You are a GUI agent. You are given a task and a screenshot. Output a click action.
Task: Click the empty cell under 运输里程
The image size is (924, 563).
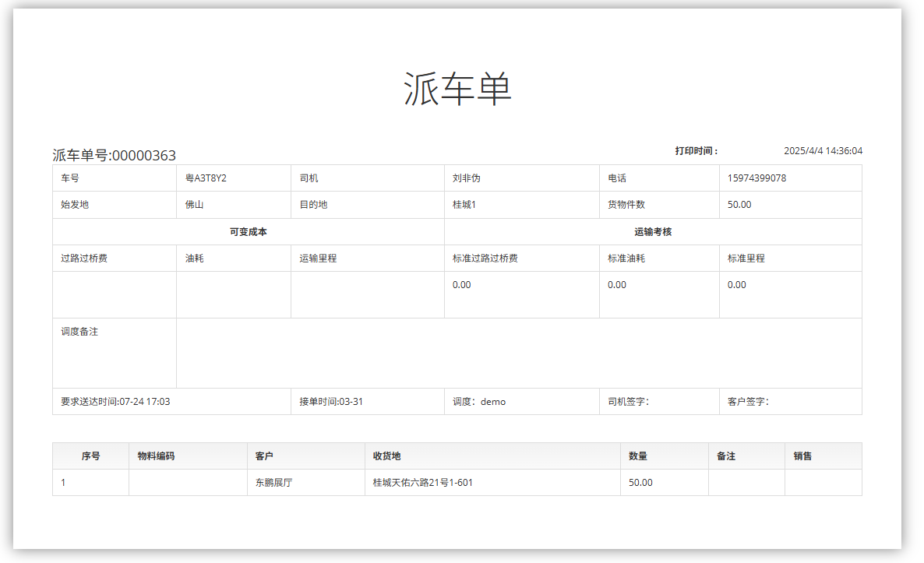click(367, 294)
